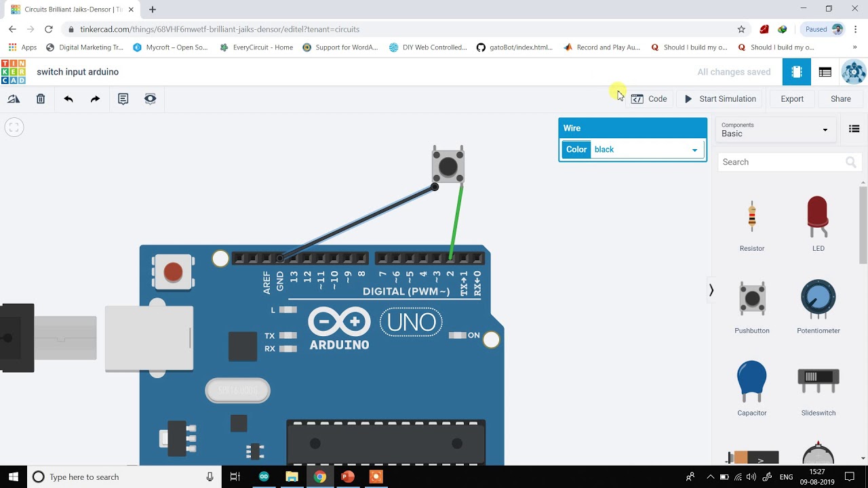
Task: Rotate the selected component tool
Action: click(14, 99)
